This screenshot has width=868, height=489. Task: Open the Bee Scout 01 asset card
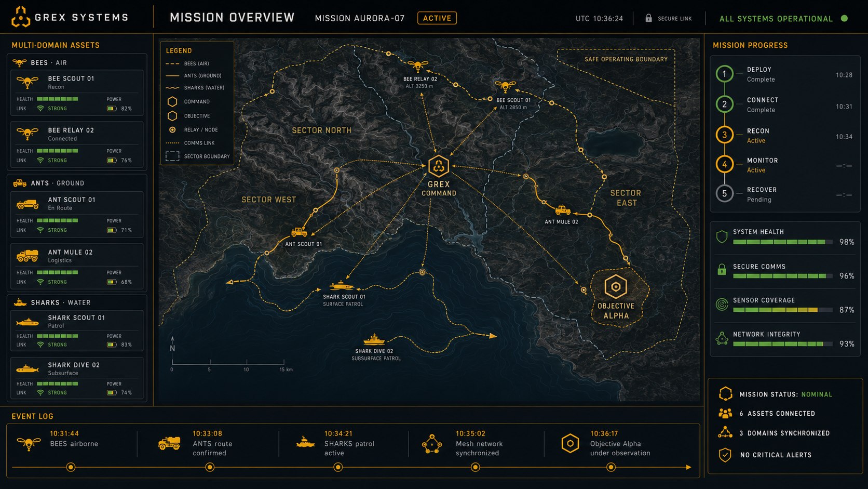(x=77, y=92)
